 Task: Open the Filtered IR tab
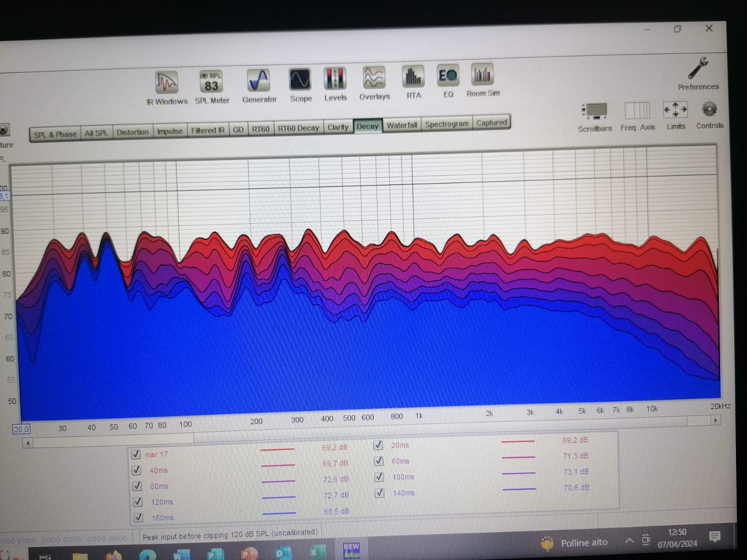pyautogui.click(x=208, y=130)
